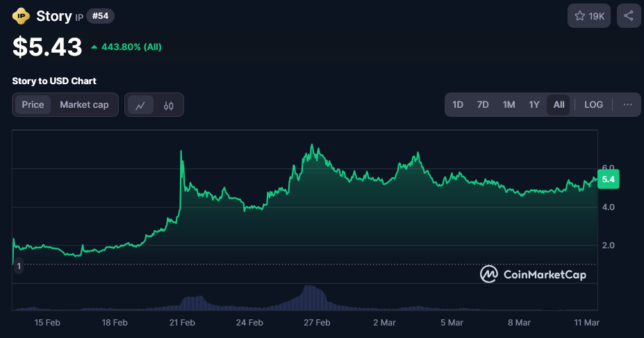Click the CoinMarketCap watermark logo

point(533,275)
